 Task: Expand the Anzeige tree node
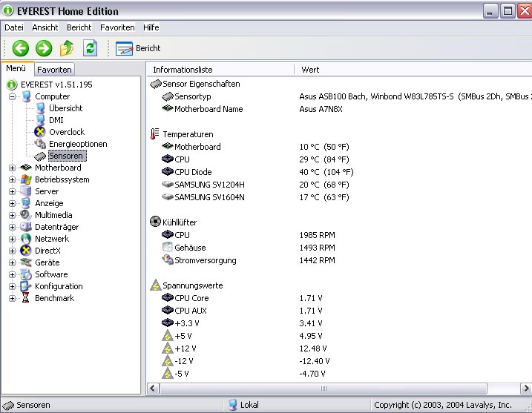(12, 203)
